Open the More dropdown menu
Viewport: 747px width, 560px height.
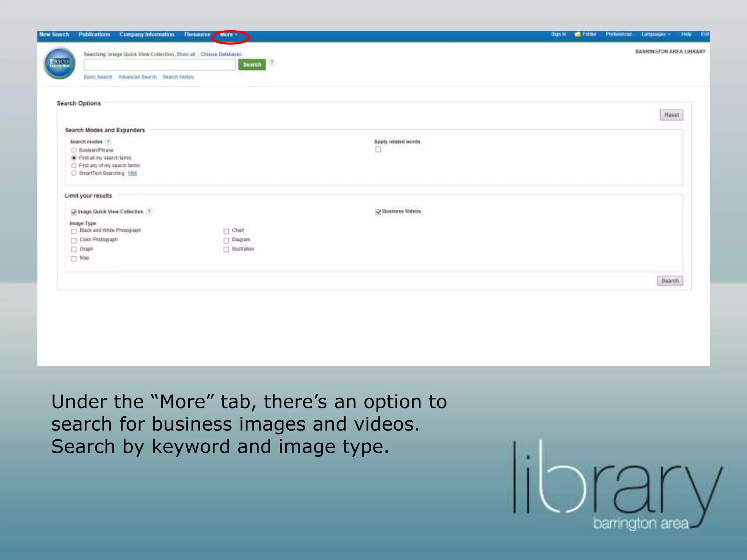229,35
